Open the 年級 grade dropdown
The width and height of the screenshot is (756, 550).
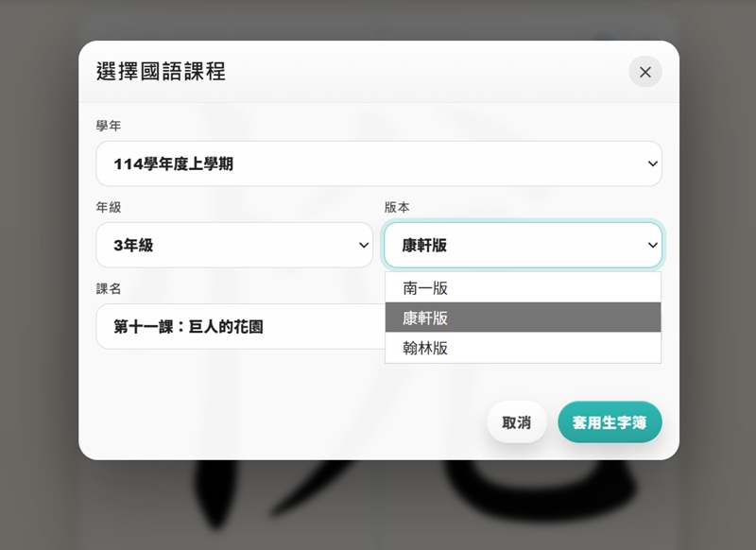tap(234, 245)
